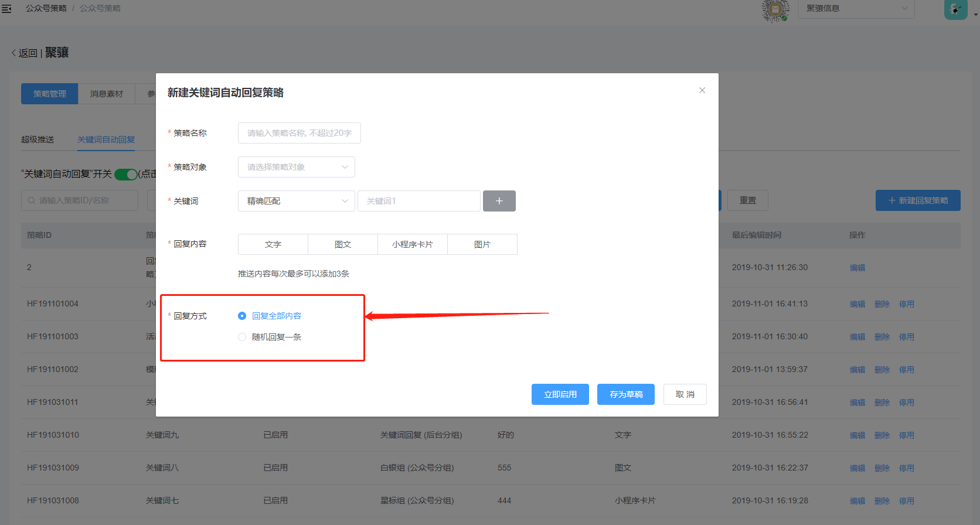
Task: Click the search icon in strategy ID field
Action: pos(32,200)
